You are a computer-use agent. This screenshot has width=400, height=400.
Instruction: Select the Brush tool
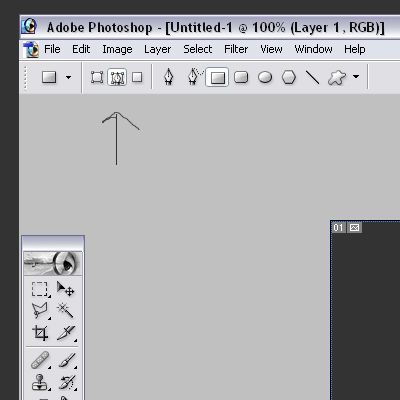click(67, 360)
